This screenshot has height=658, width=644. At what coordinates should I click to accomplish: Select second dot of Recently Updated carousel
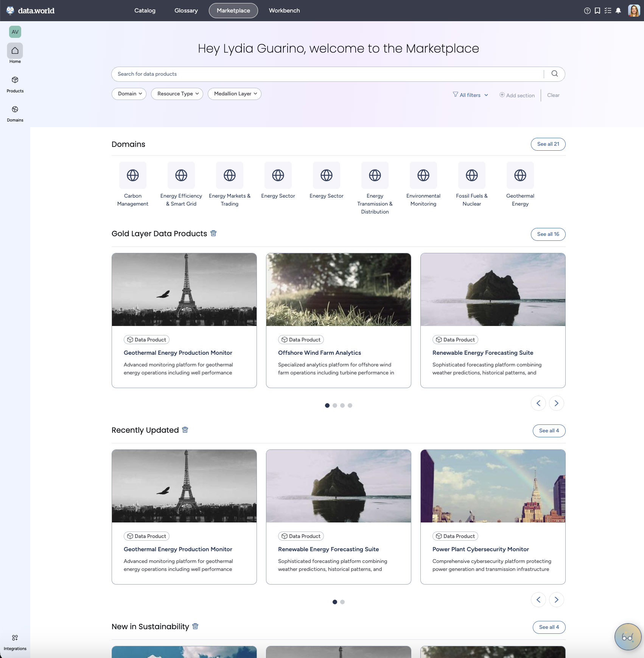click(342, 602)
